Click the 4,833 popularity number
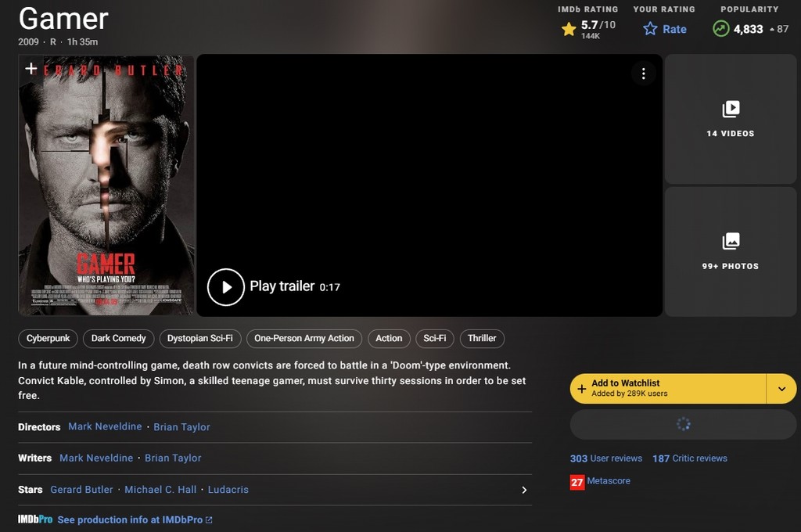The width and height of the screenshot is (801, 532). tap(748, 29)
